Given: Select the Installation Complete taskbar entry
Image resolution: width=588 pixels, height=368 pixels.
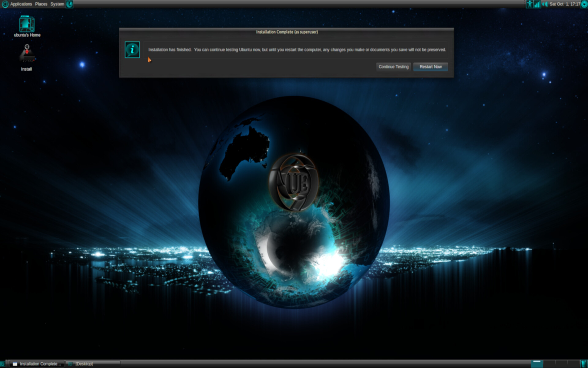Looking at the screenshot, I should click(37, 364).
